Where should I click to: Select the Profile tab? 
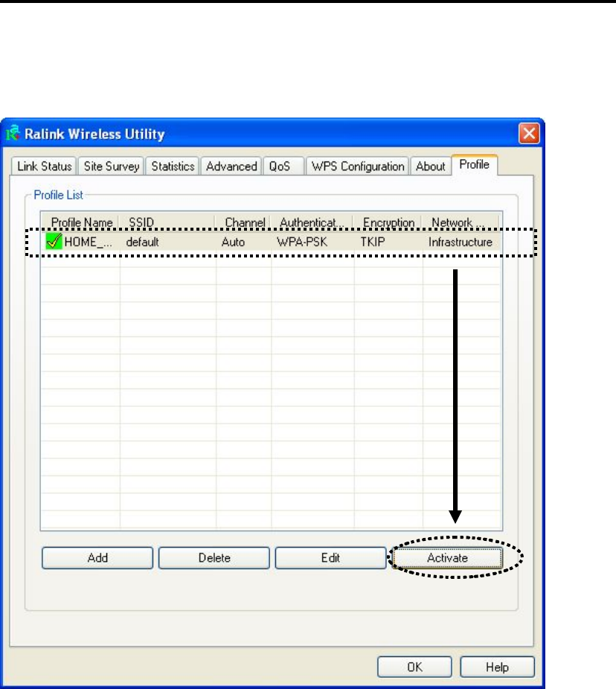click(x=474, y=164)
